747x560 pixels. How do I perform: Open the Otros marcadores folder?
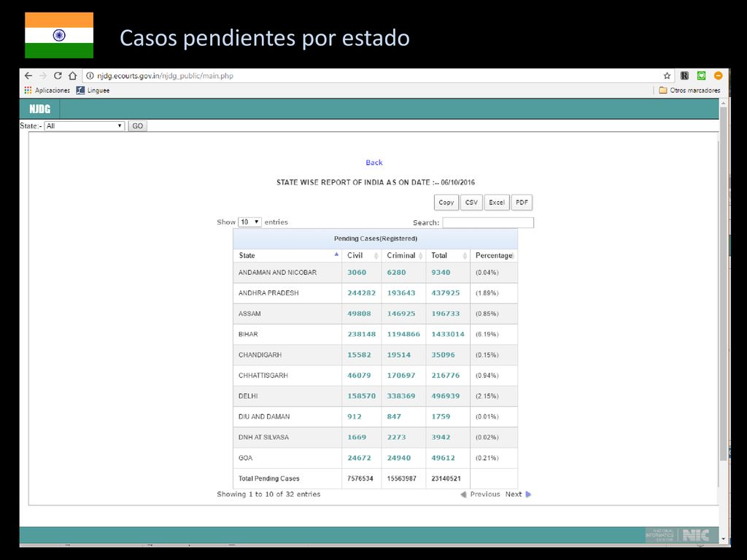pyautogui.click(x=689, y=90)
